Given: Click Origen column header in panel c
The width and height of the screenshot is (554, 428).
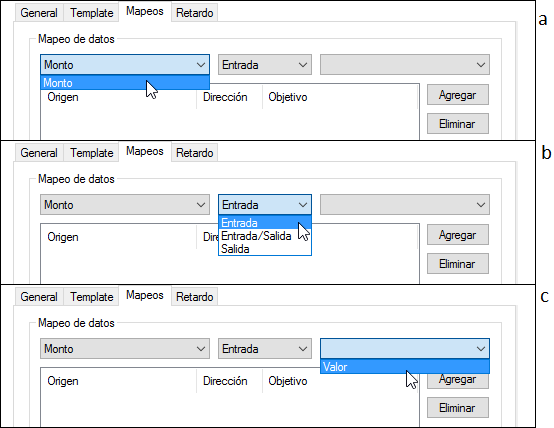Looking at the screenshot, I should tap(63, 381).
